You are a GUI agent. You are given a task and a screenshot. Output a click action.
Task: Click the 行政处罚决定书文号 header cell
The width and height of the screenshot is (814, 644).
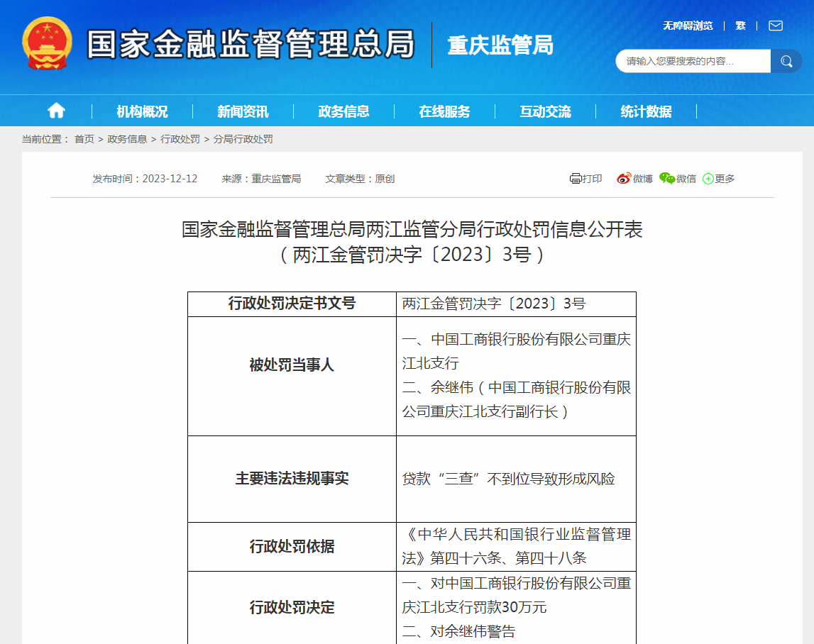click(292, 304)
